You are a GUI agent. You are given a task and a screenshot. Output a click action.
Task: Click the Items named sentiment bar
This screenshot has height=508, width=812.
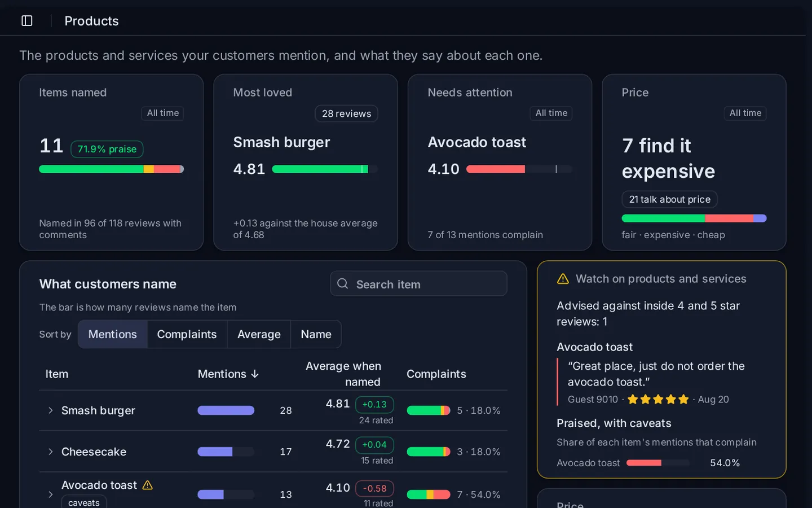point(111,169)
